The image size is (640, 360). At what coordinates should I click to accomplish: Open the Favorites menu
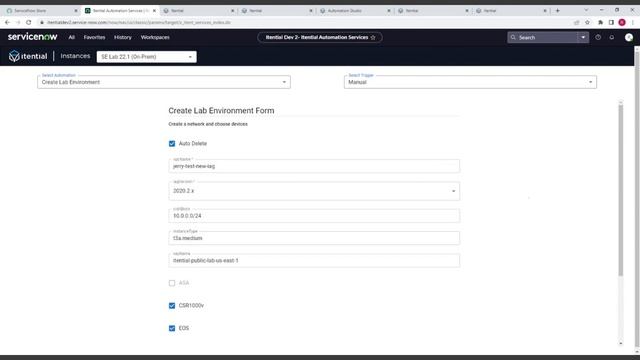point(94,38)
